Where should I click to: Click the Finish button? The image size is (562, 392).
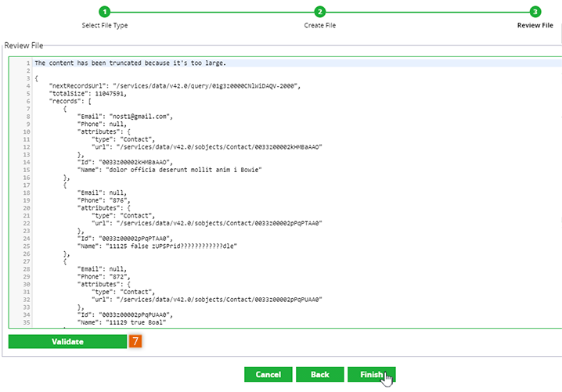click(x=371, y=375)
